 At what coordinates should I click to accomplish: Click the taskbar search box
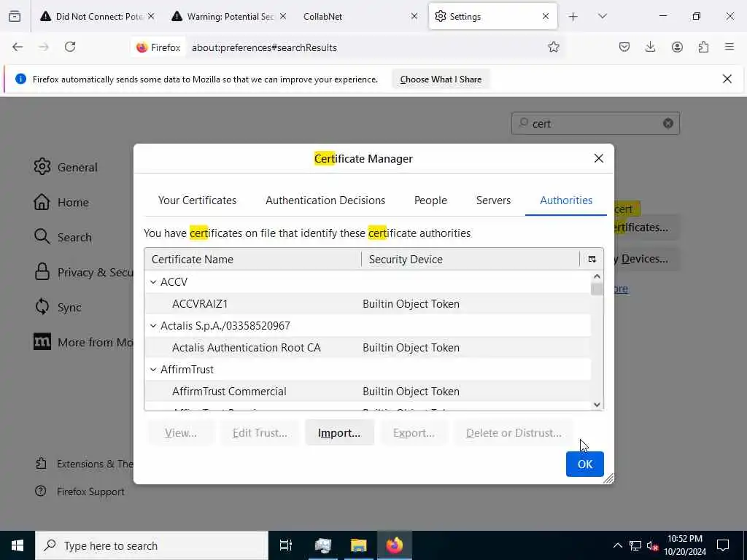[152, 545]
